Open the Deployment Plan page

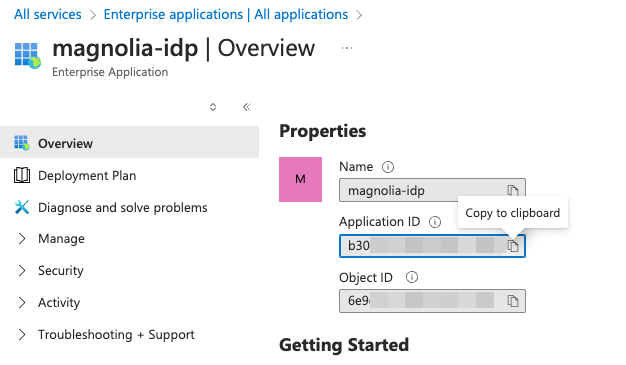87,175
